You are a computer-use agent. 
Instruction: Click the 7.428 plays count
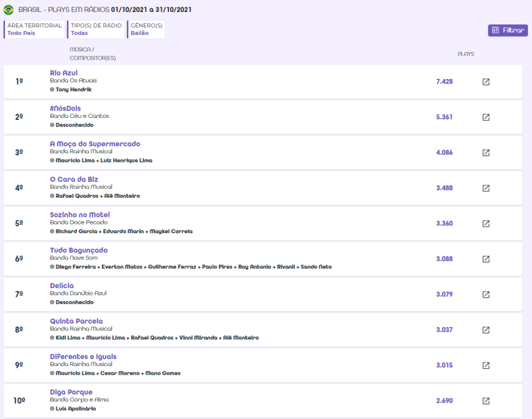[444, 82]
